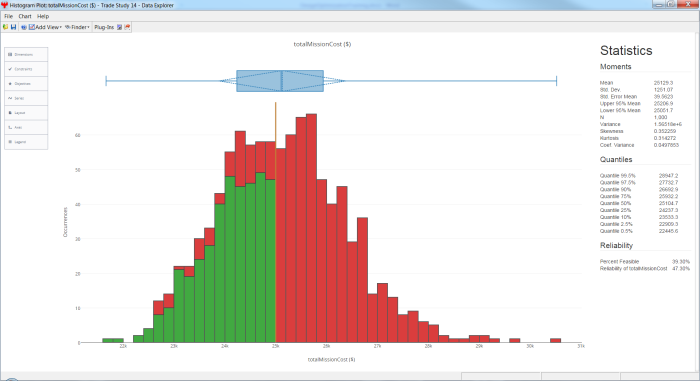This screenshot has width=700, height=381.
Task: Click the save disk icon in toolbar
Action: pyautogui.click(x=13, y=27)
